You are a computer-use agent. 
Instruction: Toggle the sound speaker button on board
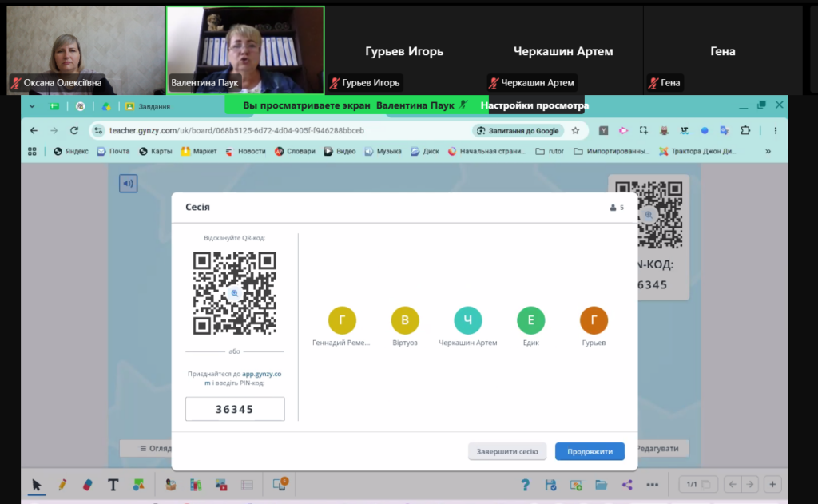pos(128,183)
